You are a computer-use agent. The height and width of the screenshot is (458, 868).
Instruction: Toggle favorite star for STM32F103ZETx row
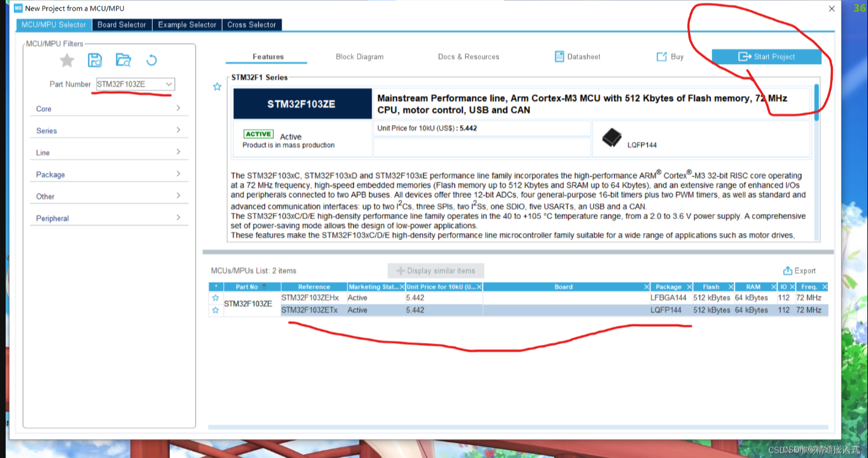(x=216, y=310)
